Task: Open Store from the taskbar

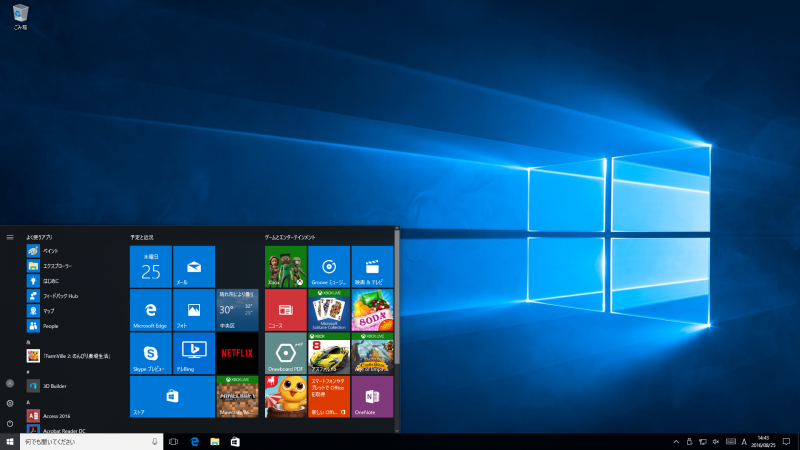Action: (235, 442)
